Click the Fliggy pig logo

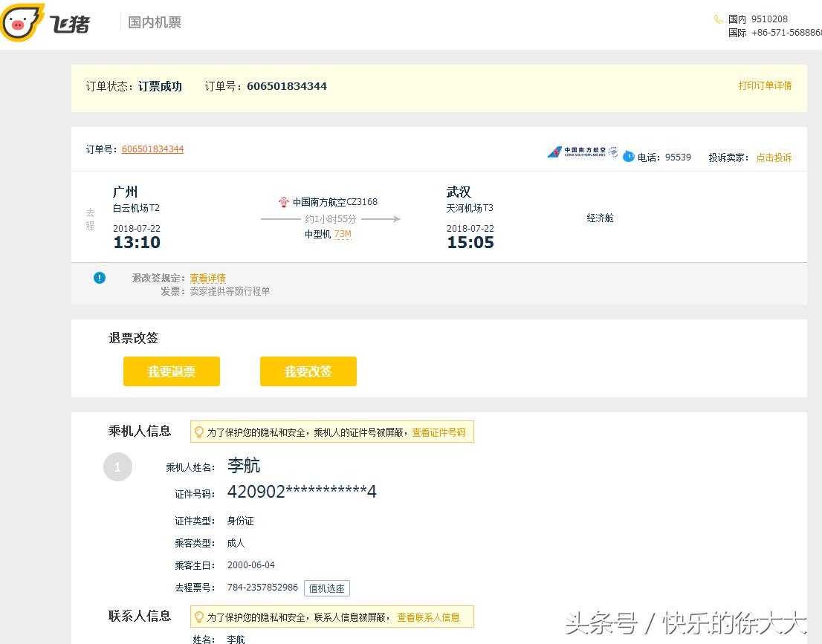coord(26,22)
